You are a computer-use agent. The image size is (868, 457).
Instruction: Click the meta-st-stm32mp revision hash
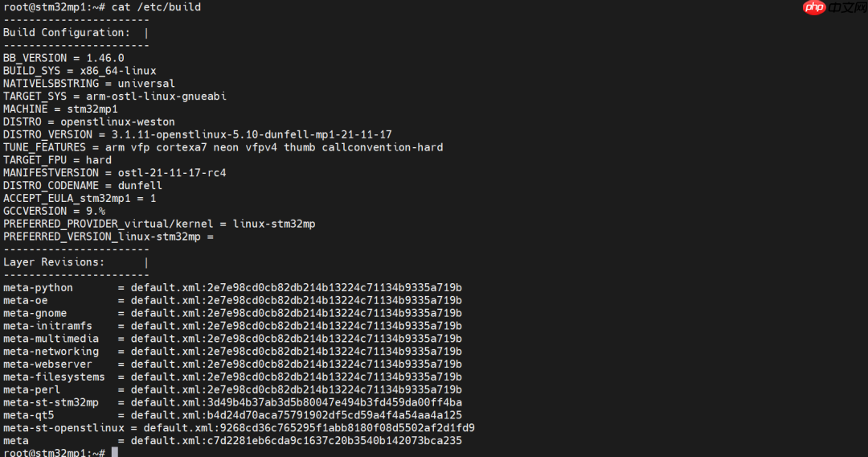pyautogui.click(x=335, y=402)
